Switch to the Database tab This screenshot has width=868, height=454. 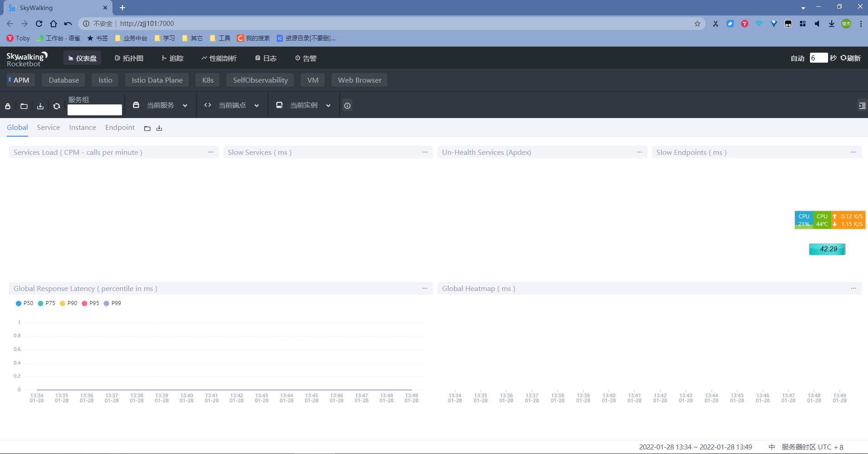pyautogui.click(x=63, y=80)
